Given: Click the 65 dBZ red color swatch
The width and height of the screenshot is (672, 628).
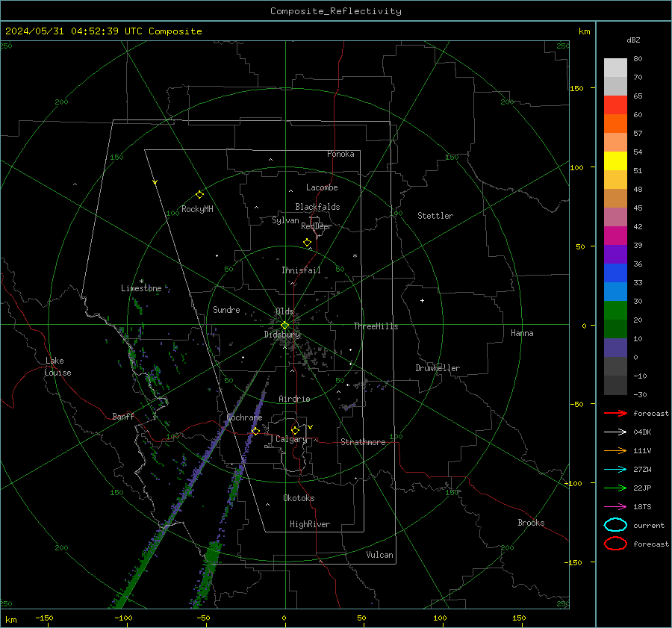Looking at the screenshot, I should point(615,105).
